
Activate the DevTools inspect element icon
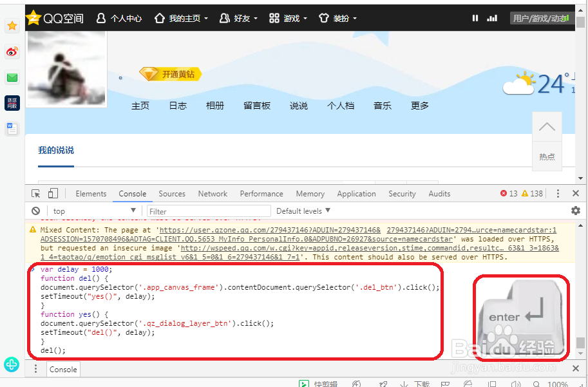click(x=35, y=193)
